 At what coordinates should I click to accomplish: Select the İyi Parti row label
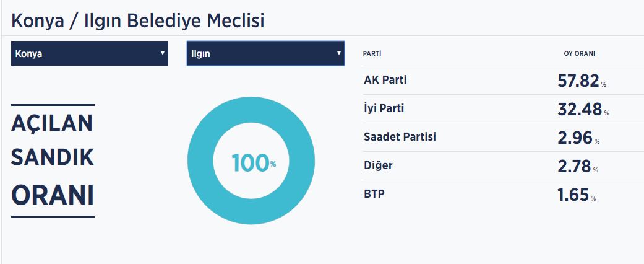(x=384, y=108)
